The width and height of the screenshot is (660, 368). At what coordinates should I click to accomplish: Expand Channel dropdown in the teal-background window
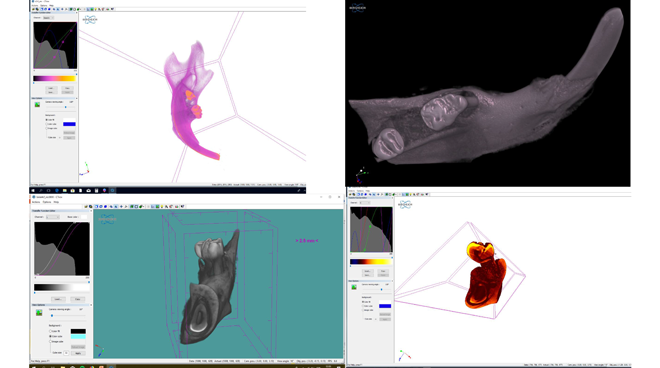click(53, 217)
